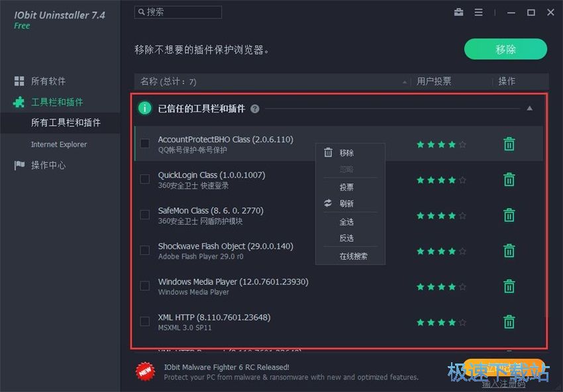Screen dimensions: 563x392
Task: Open the toolbox briefcase icon
Action: pyautogui.click(x=458, y=12)
